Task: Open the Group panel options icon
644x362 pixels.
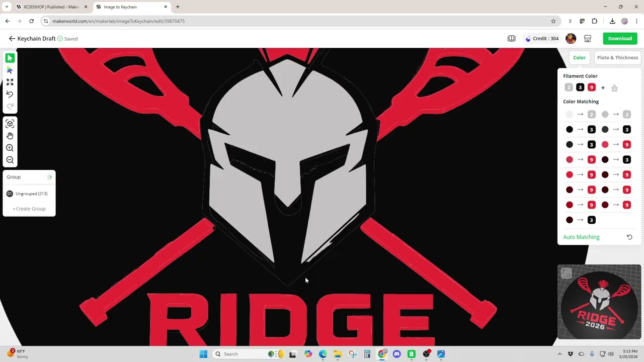Action: coord(49,177)
